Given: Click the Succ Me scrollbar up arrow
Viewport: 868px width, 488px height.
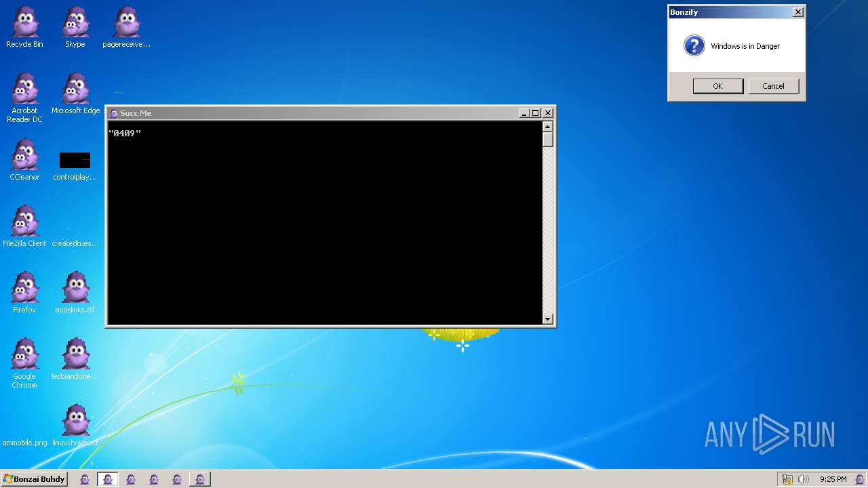Looking at the screenshot, I should (548, 127).
